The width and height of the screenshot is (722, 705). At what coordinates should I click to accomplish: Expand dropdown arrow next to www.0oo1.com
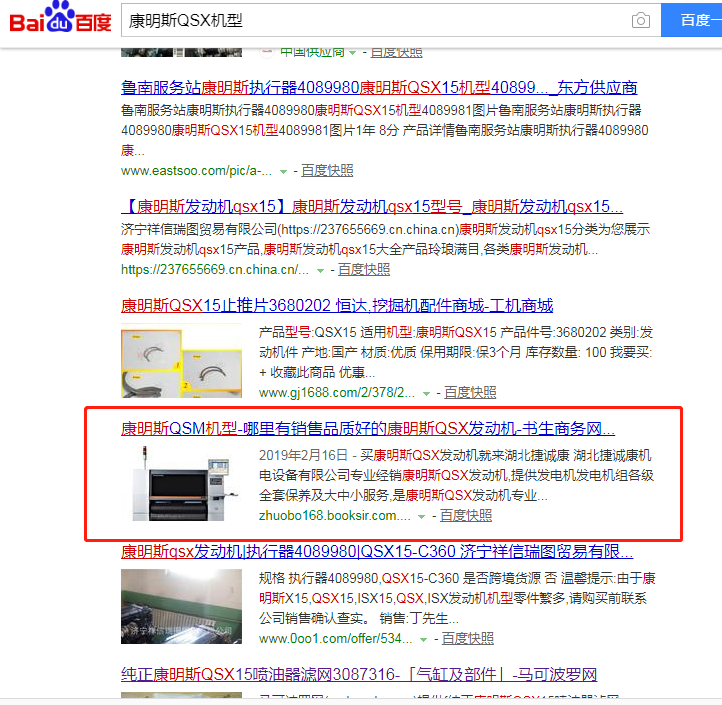(424, 640)
